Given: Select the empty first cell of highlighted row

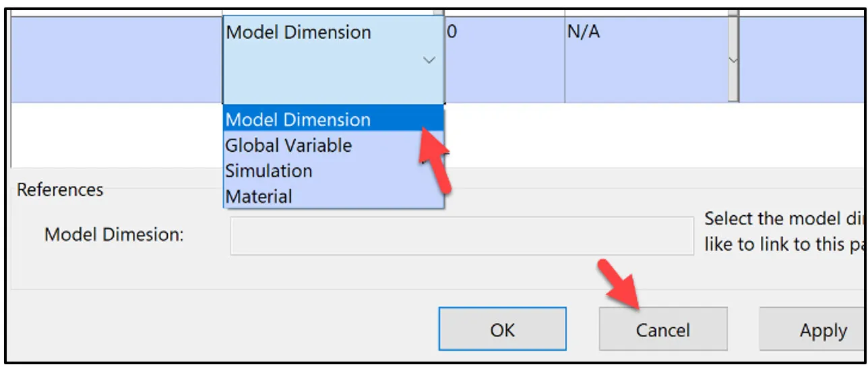Looking at the screenshot, I should 117,59.
